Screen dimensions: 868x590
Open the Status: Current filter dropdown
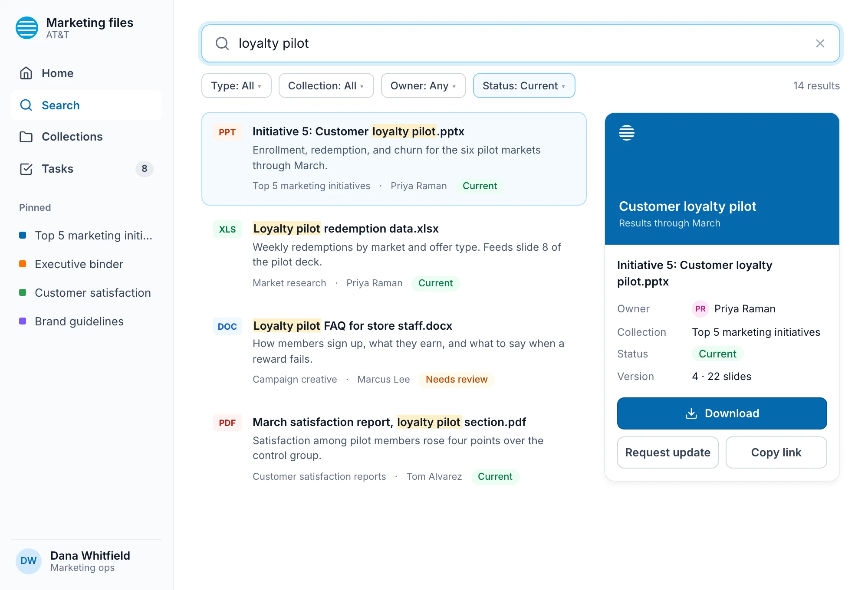(524, 85)
